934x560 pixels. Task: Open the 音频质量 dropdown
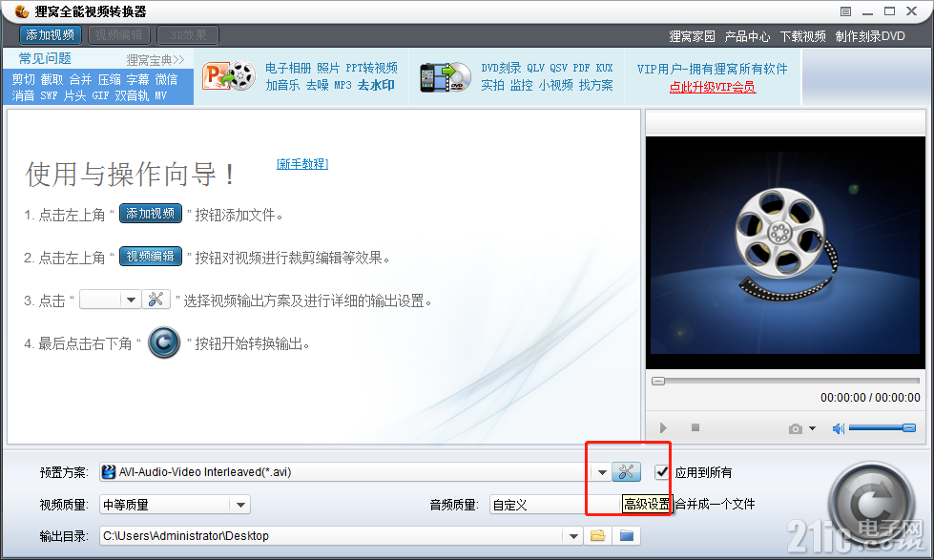click(556, 505)
